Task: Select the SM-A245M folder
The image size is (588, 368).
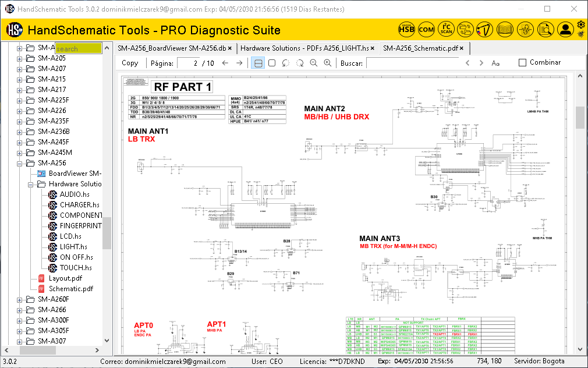Action: [x=55, y=153]
